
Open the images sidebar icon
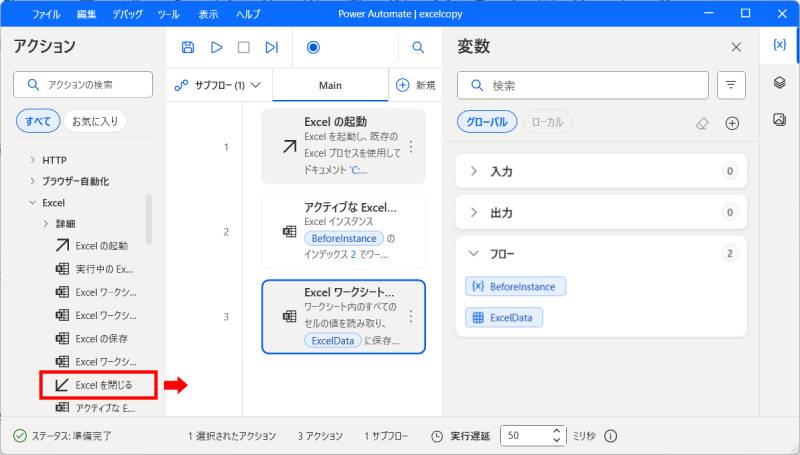tap(779, 119)
